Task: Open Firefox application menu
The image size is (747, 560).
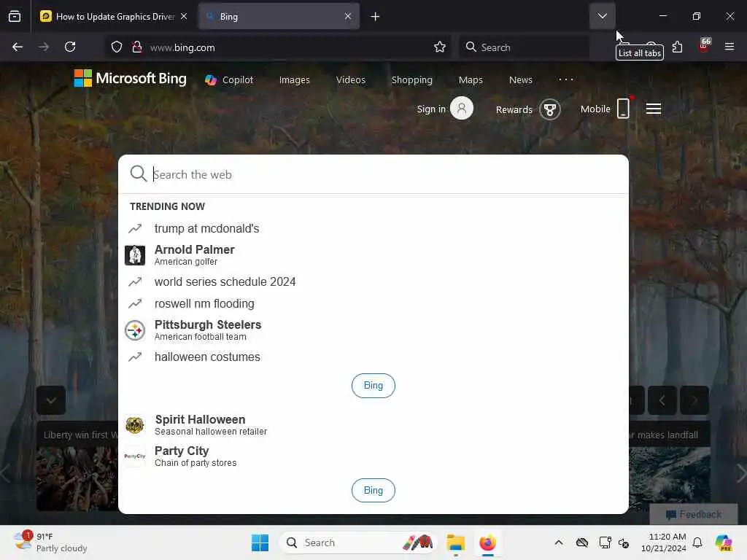Action: [x=729, y=47]
